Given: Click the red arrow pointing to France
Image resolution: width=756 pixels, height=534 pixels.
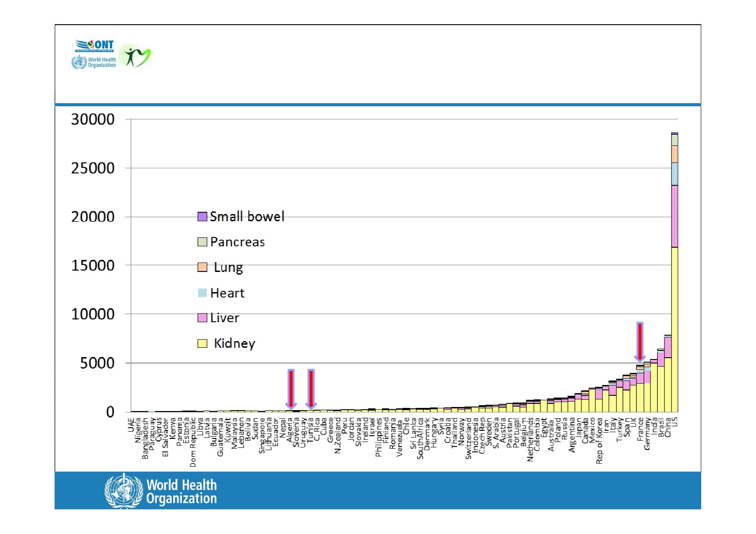Looking at the screenshot, I should pyautogui.click(x=640, y=342).
